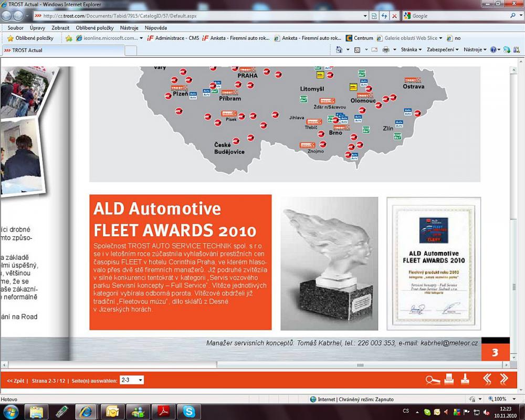Expand the zoom level 100% dropdown
This screenshot has height=420, width=525.
pos(514,399)
